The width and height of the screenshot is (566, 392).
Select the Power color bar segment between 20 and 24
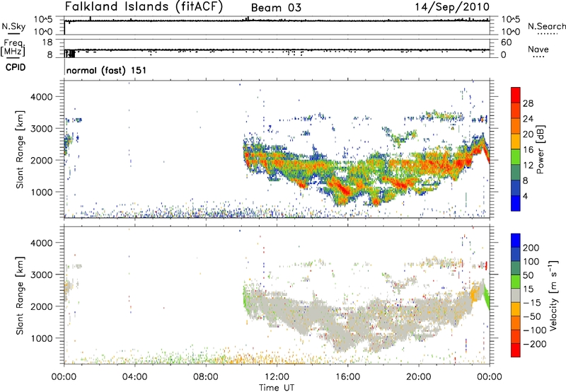516,126
